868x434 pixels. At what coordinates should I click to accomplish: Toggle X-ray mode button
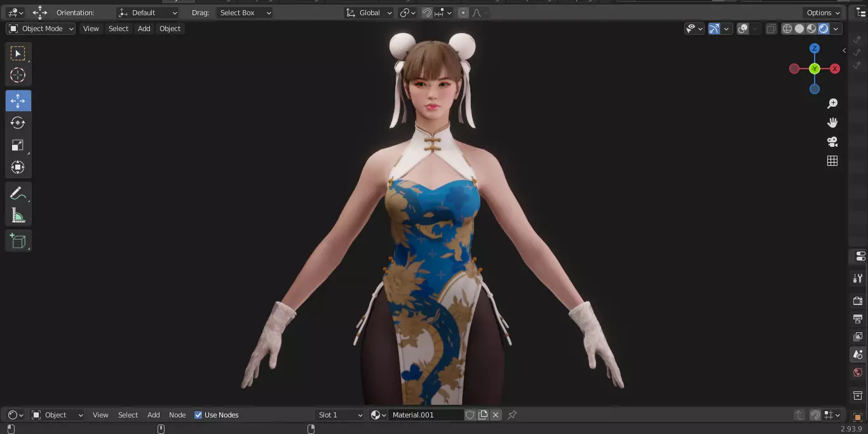tap(771, 29)
